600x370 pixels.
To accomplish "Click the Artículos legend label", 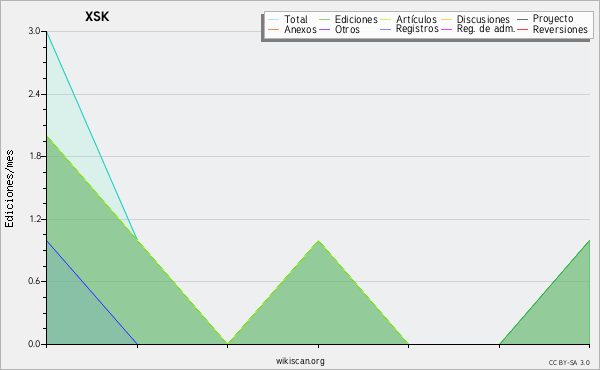I will coord(416,19).
